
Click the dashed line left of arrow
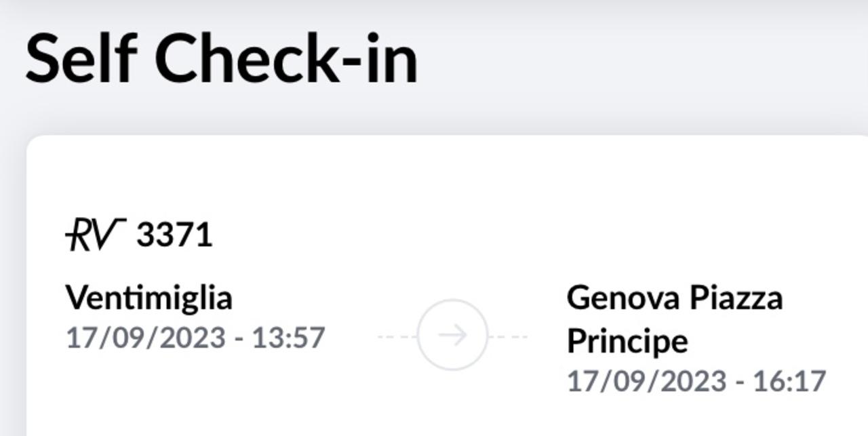397,336
